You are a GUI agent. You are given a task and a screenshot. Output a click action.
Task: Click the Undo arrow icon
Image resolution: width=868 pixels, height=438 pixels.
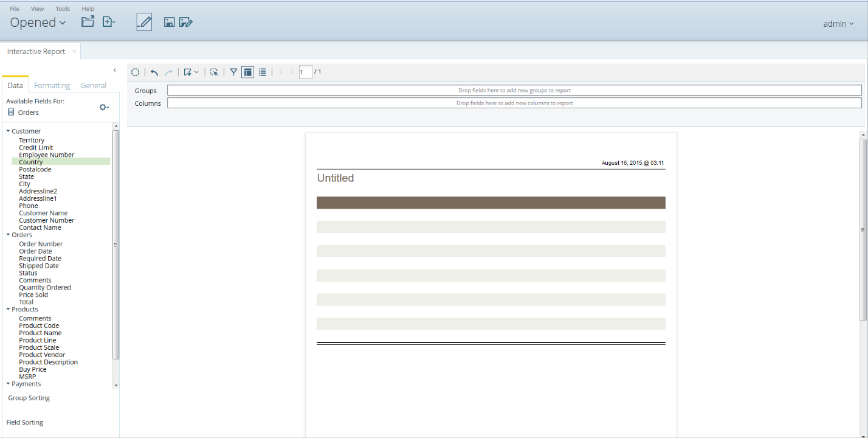pyautogui.click(x=154, y=72)
